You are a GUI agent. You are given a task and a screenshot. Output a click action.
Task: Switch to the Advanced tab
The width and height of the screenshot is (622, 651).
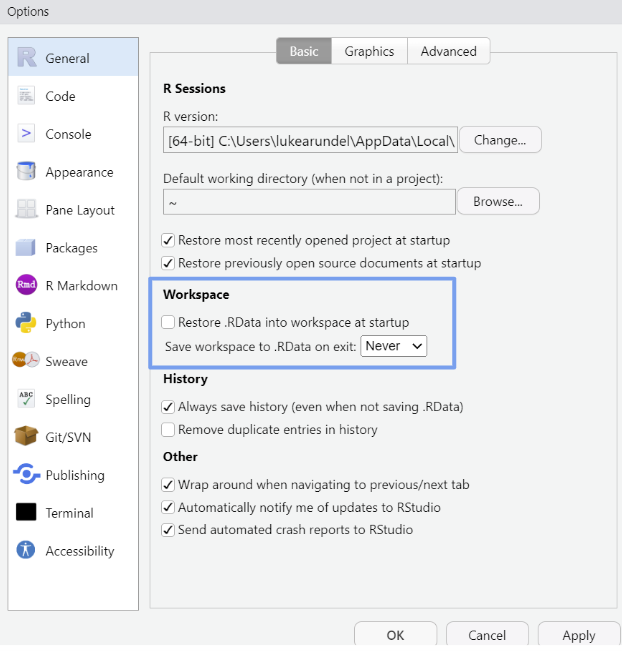[x=448, y=52]
